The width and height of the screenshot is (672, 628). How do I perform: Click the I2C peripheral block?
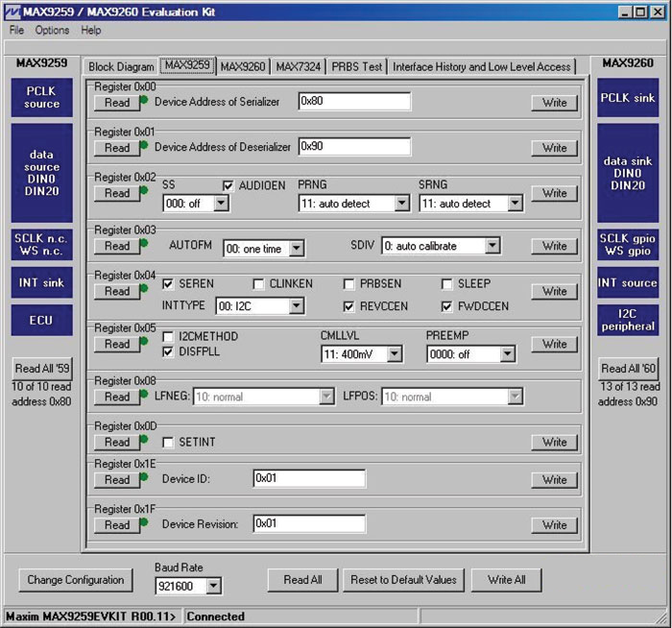628,320
